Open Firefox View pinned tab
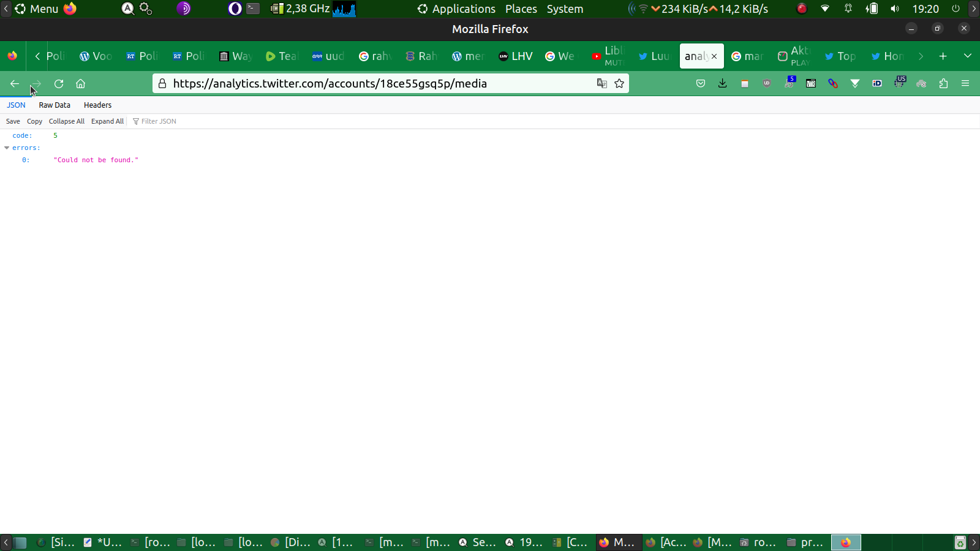Image resolution: width=980 pixels, height=551 pixels. [x=12, y=56]
